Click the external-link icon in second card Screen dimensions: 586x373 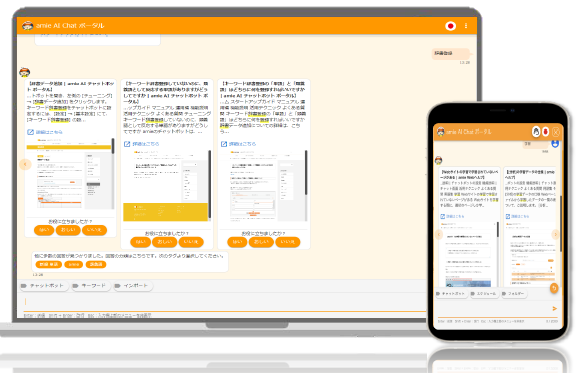127,144
